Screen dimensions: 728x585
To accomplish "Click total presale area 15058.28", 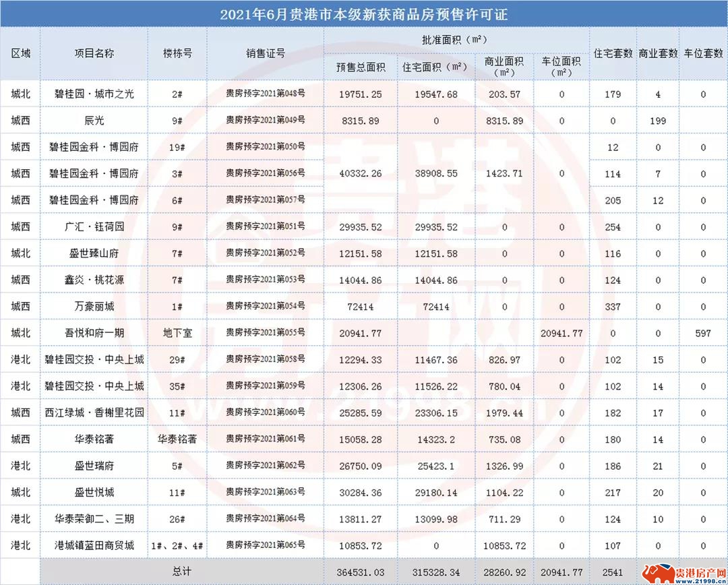I will pyautogui.click(x=361, y=439).
